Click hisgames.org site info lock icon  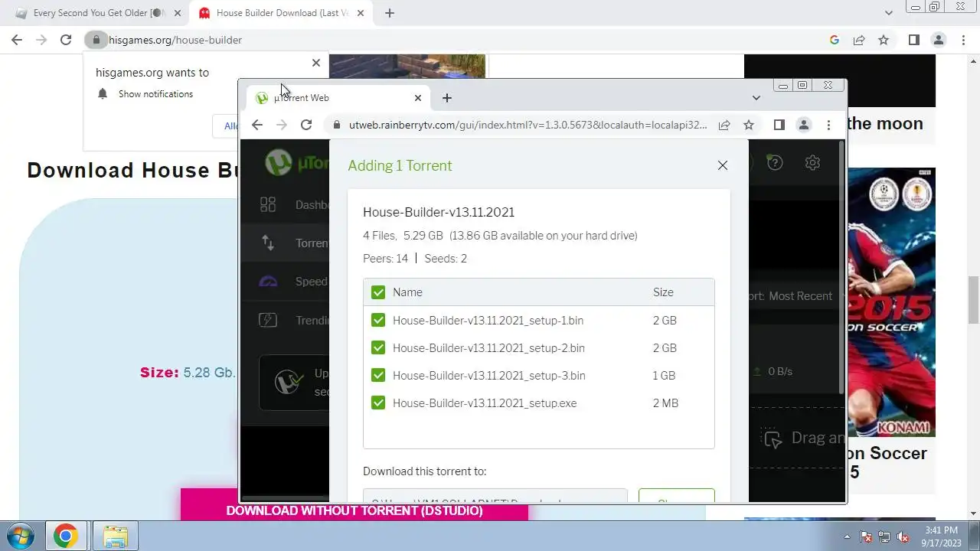click(96, 40)
